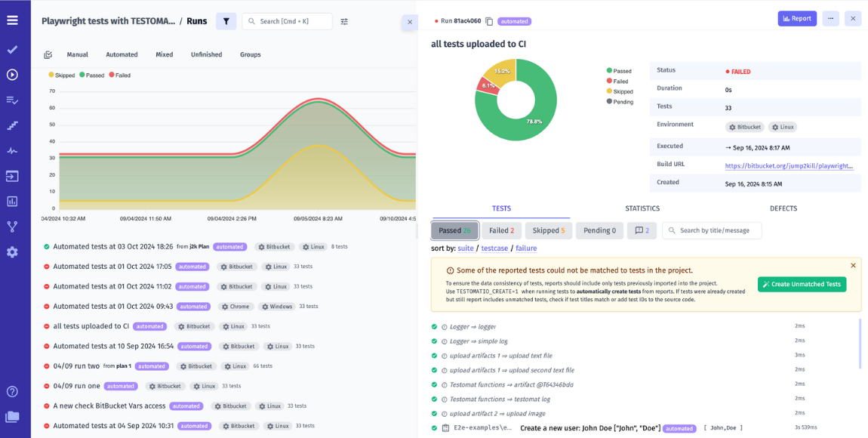868x438 pixels.
Task: Open the Bitbucket Build URL link
Action: pyautogui.click(x=790, y=165)
